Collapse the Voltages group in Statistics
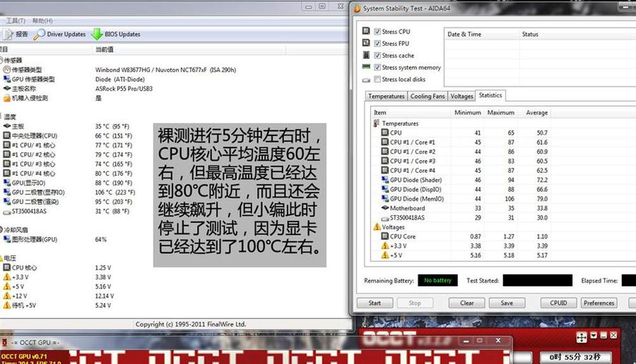The width and height of the screenshot is (636, 364). click(x=377, y=227)
